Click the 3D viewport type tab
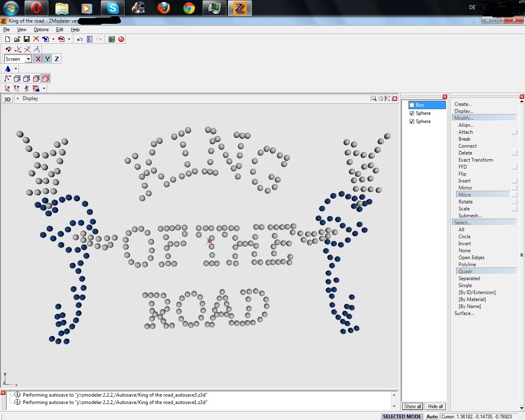The image size is (525, 420). click(7, 99)
